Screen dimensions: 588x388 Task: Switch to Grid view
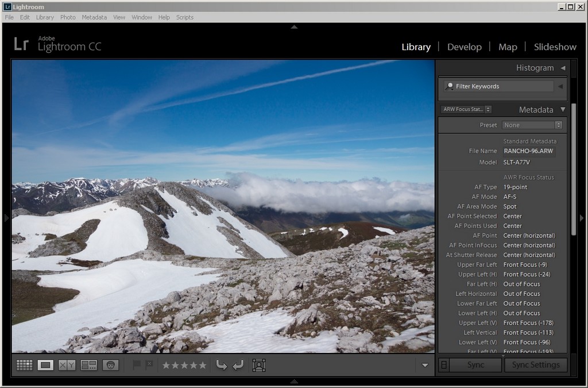point(24,365)
